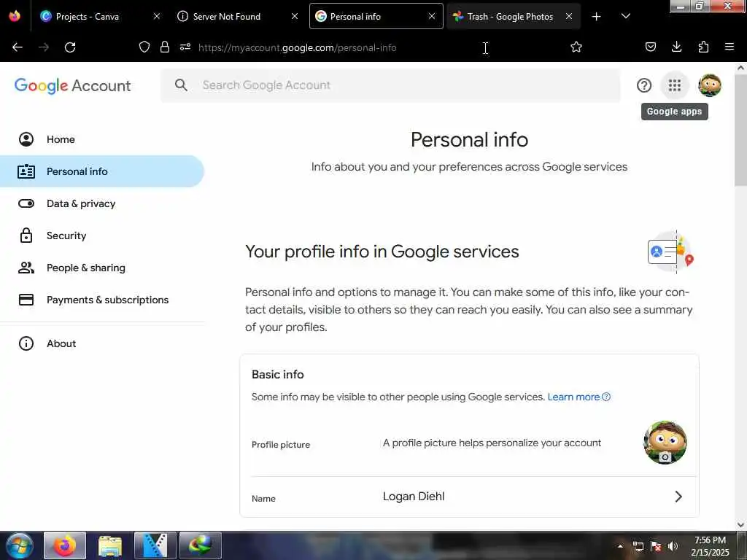Click the Profile picture label

point(281,445)
